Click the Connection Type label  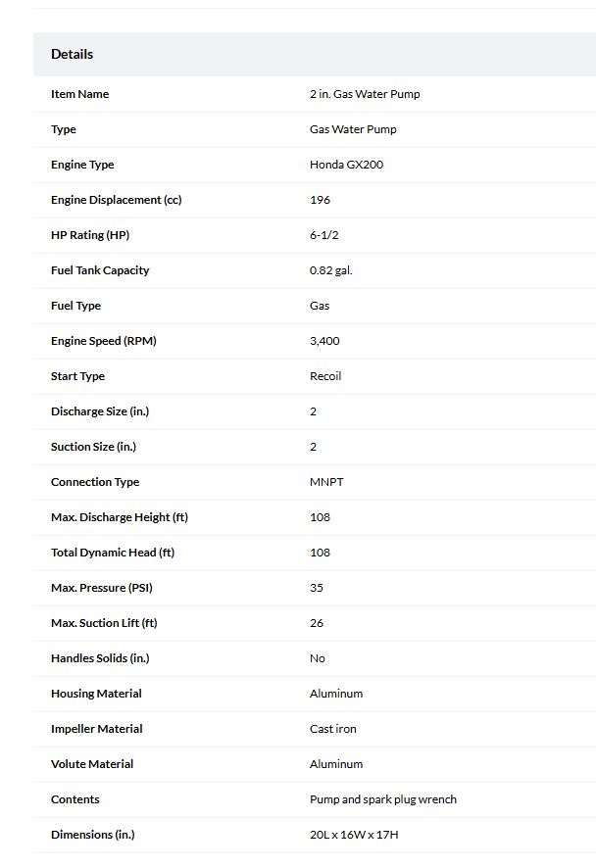point(95,482)
